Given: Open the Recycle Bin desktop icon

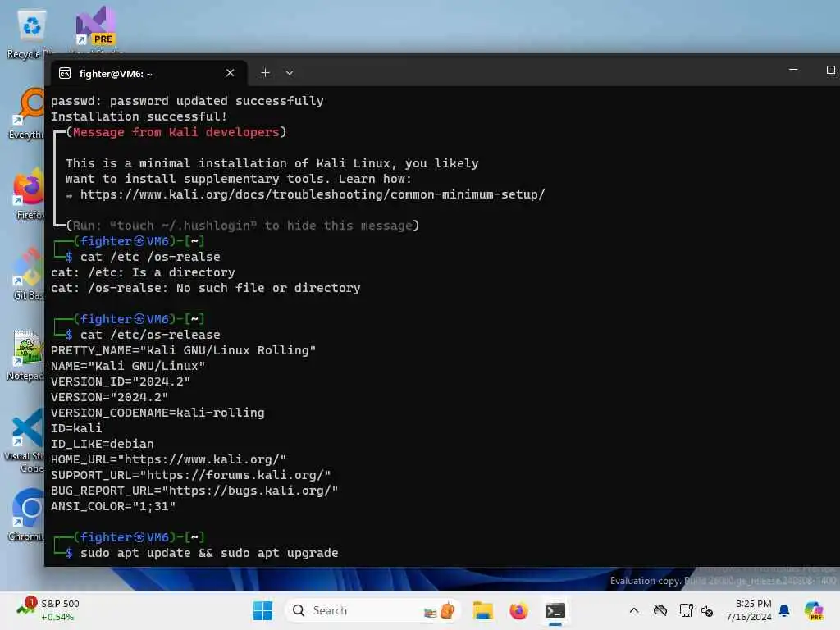Looking at the screenshot, I should click(31, 32).
